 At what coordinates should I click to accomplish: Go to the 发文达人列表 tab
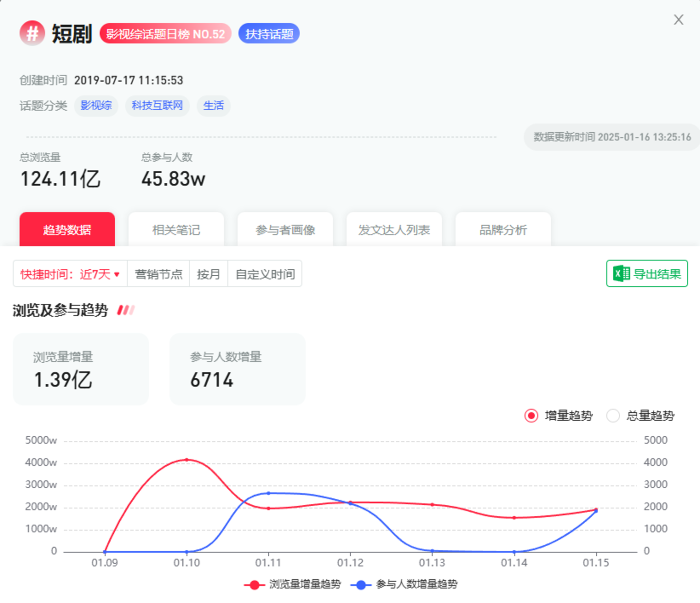394,230
